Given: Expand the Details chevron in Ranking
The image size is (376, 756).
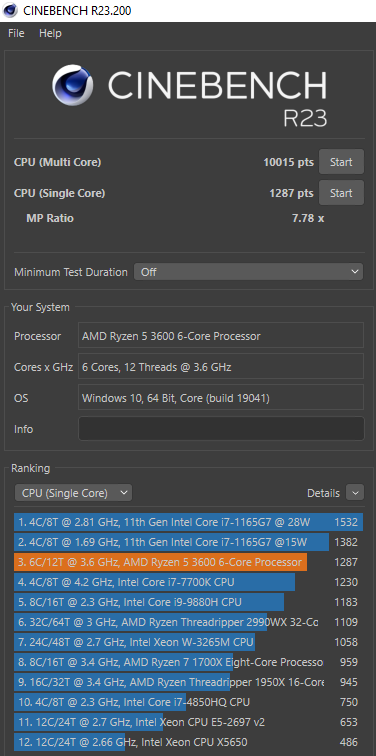Looking at the screenshot, I should coord(355,493).
